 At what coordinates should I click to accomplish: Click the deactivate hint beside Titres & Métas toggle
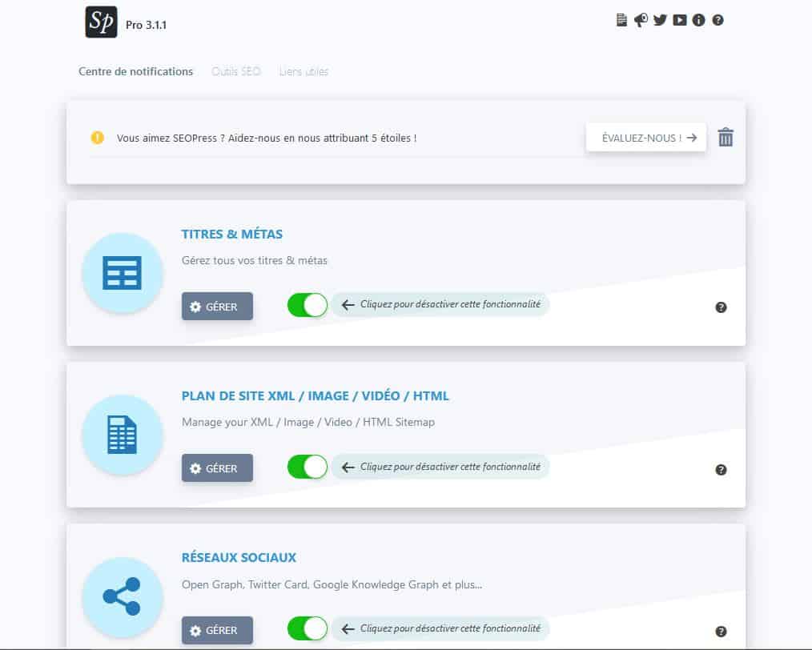[x=440, y=304]
